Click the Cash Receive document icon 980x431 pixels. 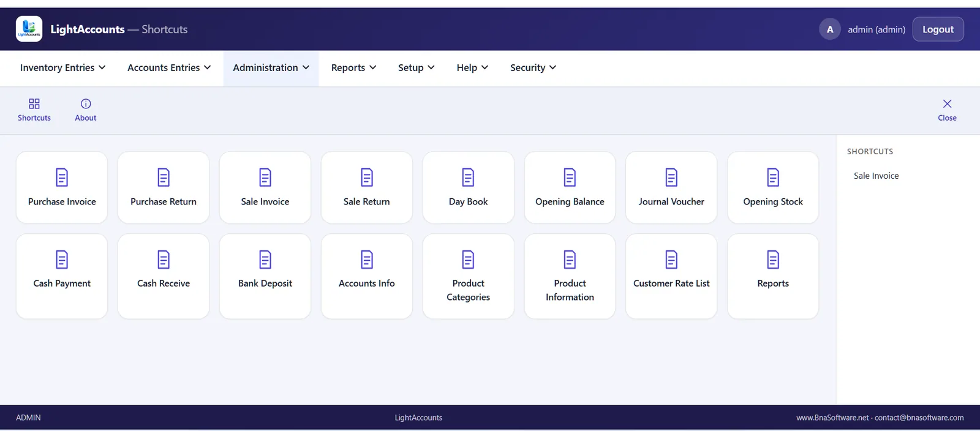(x=164, y=260)
